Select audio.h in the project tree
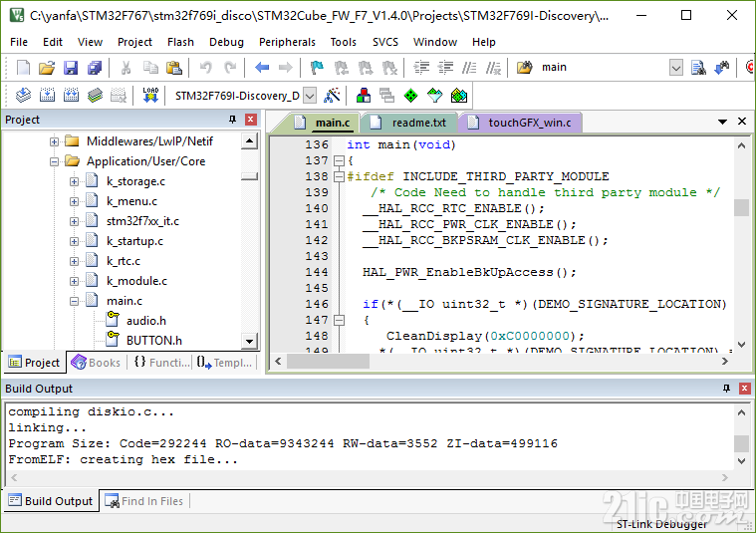Viewport: 756px width, 533px height. pos(146,321)
